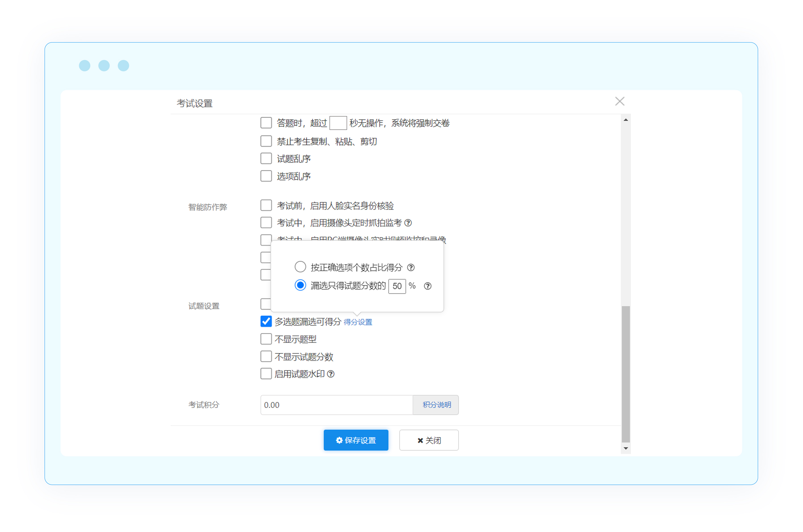Click help icon beside 启用试题水印
803x532 pixels.
point(331,374)
